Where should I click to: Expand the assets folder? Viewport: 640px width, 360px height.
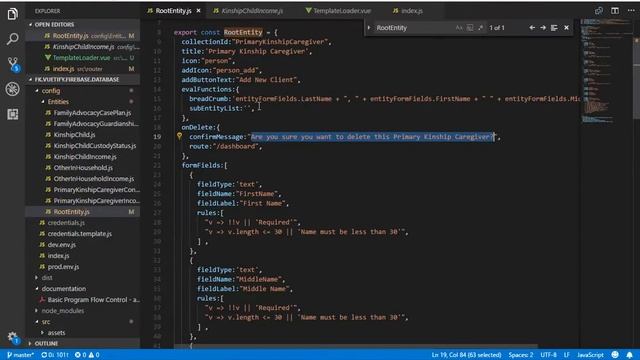click(x=56, y=333)
